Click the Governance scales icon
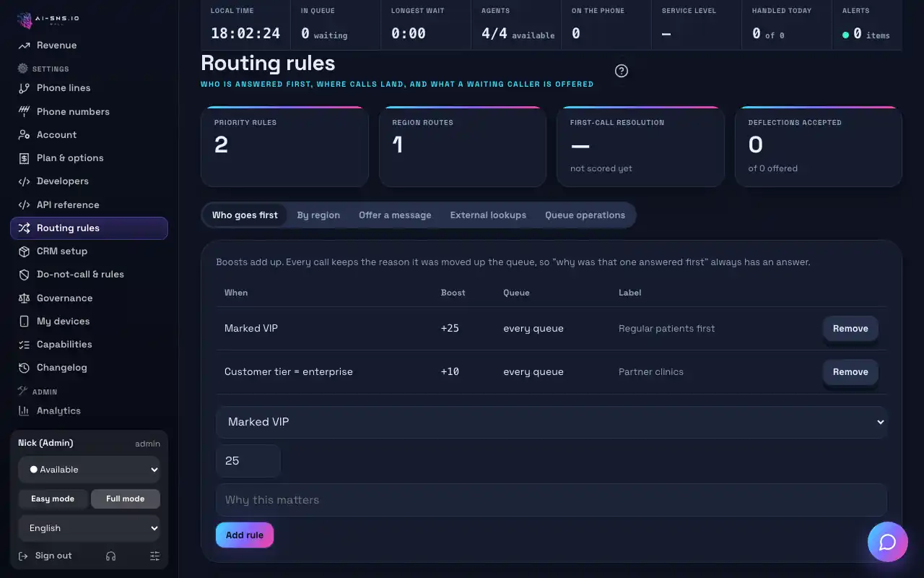The image size is (924, 578). (24, 298)
